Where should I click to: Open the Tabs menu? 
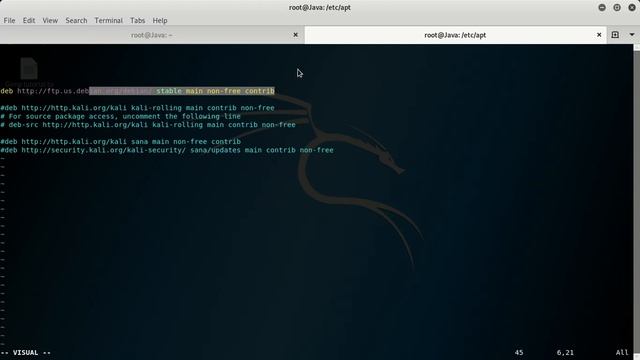[x=138, y=20]
